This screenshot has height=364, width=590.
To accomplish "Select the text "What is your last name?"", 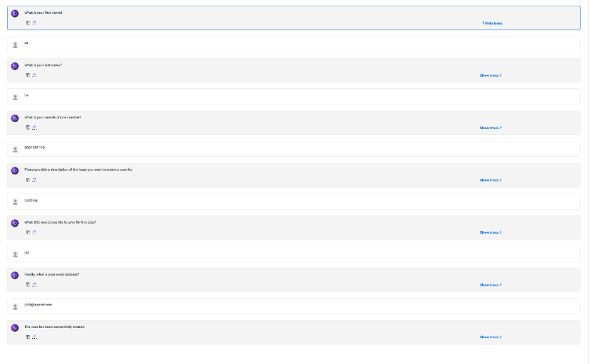I will 43,65.
